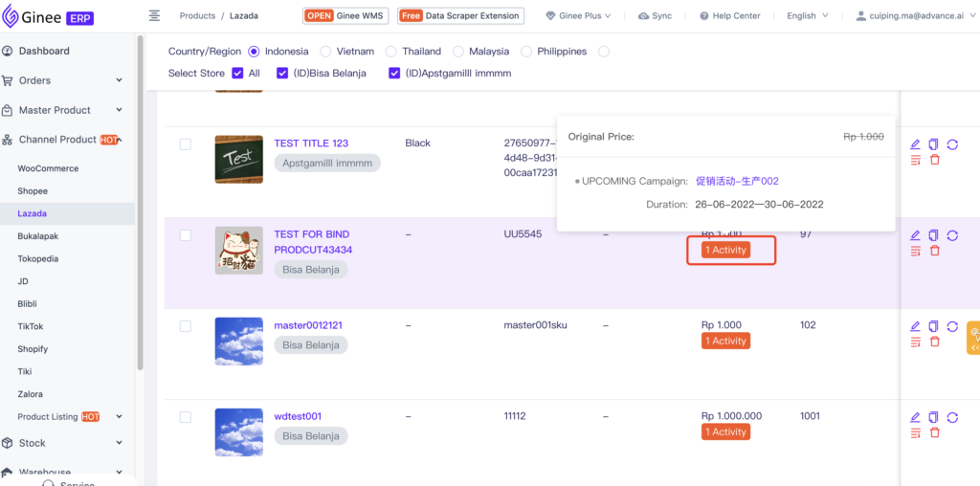980x486 pixels.
Task: Edit the wdtest001 product
Action: (x=915, y=417)
